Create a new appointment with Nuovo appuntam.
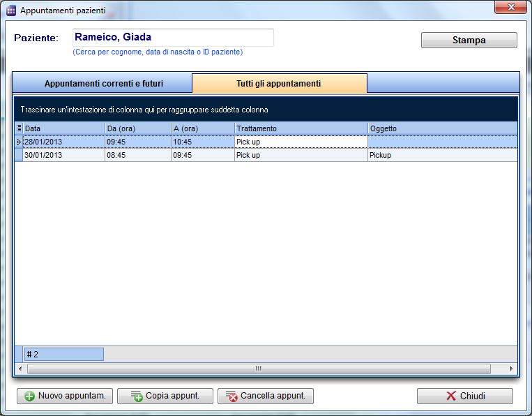This screenshot has height=416, width=532. coord(65,396)
